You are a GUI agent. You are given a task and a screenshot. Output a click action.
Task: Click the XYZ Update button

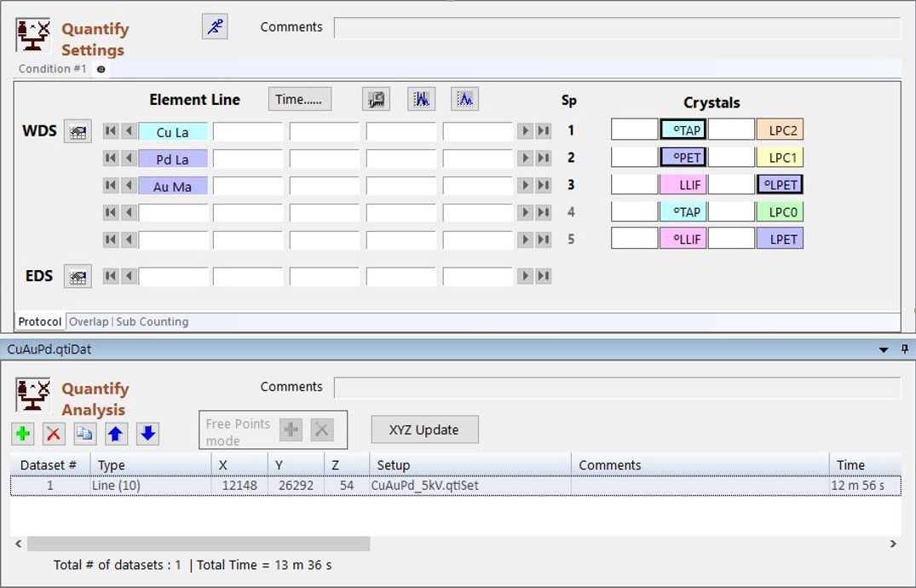[x=424, y=429]
